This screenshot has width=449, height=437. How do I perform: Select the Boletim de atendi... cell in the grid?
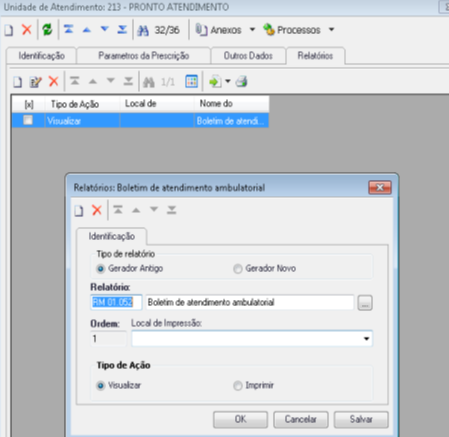click(231, 121)
